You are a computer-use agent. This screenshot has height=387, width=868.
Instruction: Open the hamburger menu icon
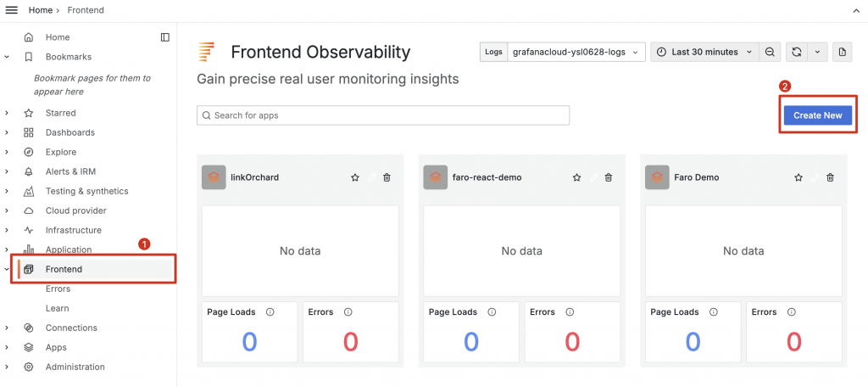(12, 9)
